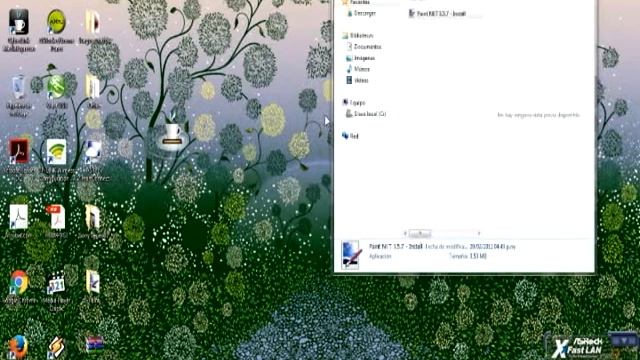Viewport: 640px width, 360px height.
Task: Open the yellow Wi-Fi wireless shortcut
Action: coord(56,151)
